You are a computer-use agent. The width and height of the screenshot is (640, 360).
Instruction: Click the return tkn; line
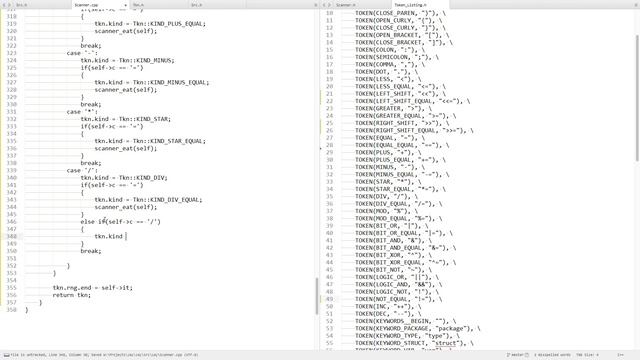[72, 295]
